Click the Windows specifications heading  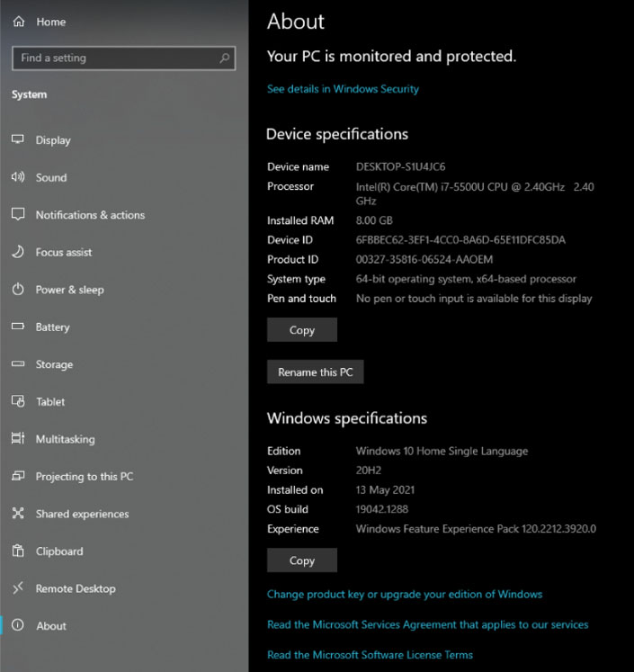pyautogui.click(x=347, y=418)
